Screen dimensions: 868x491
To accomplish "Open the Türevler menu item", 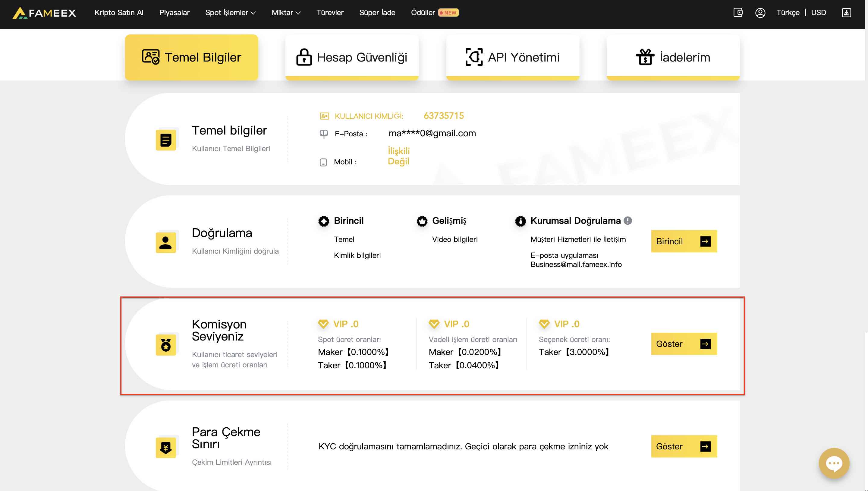I will click(330, 13).
